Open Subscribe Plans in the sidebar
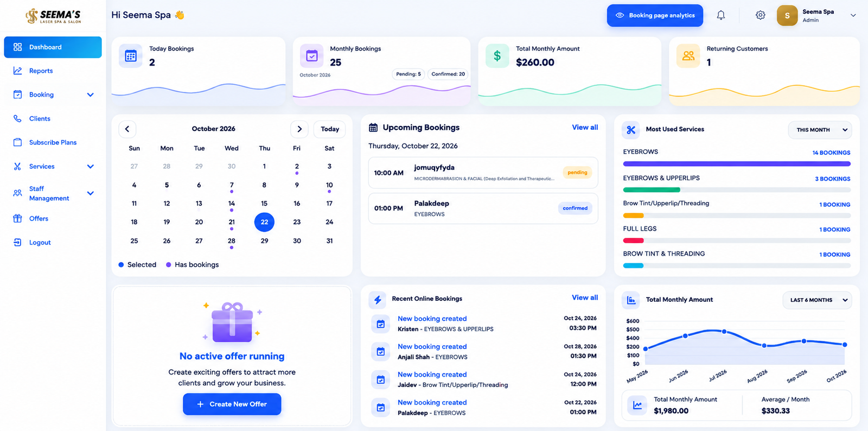The width and height of the screenshot is (868, 431). [53, 143]
